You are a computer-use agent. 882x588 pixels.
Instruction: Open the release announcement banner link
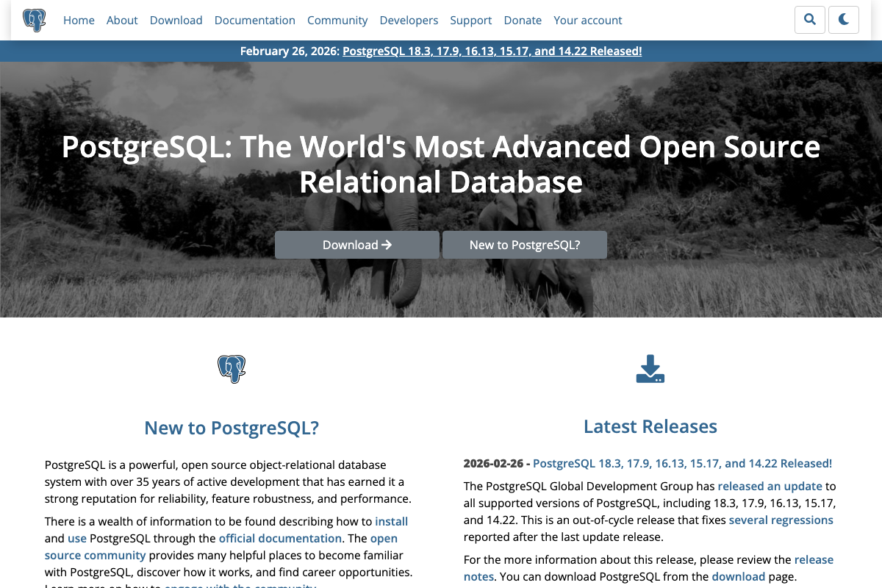[492, 51]
